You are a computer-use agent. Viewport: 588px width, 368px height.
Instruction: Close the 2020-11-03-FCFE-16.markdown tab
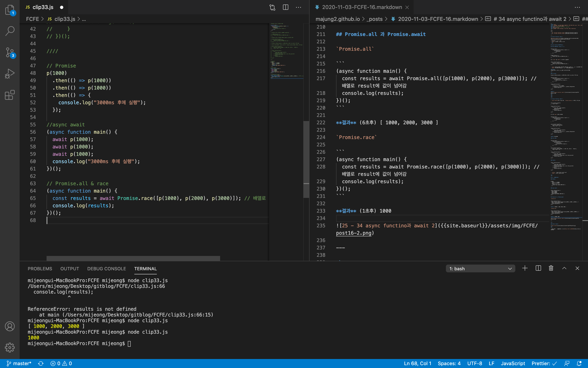[x=407, y=7]
